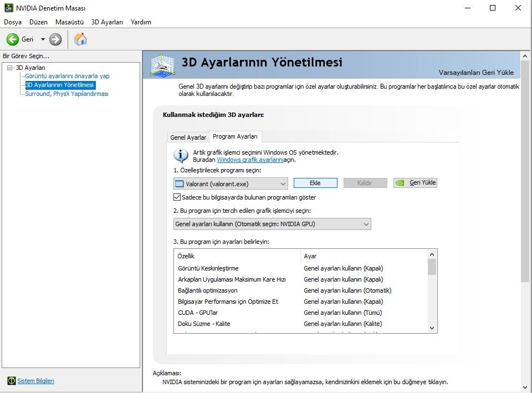The width and height of the screenshot is (532, 393).
Task: Click 'Genel ayarları kullanın (Tümü)' value
Action: tap(342, 313)
